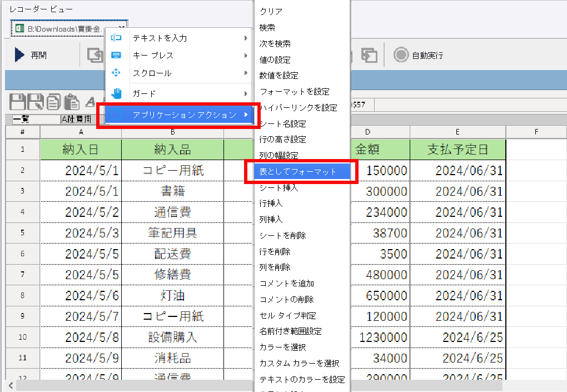Image resolution: width=567 pixels, height=392 pixels.
Task: Expand the テキストを入力 submenu arrow
Action: tap(246, 38)
